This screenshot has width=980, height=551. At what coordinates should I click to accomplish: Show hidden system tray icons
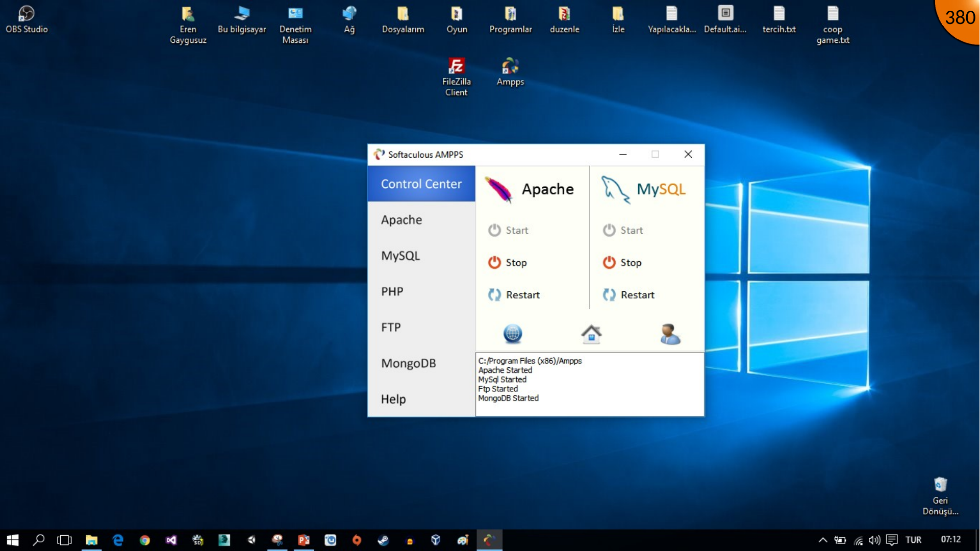(822, 540)
